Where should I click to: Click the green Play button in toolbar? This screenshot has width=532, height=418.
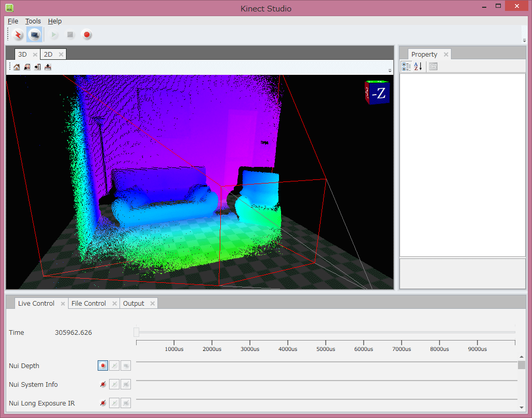54,35
